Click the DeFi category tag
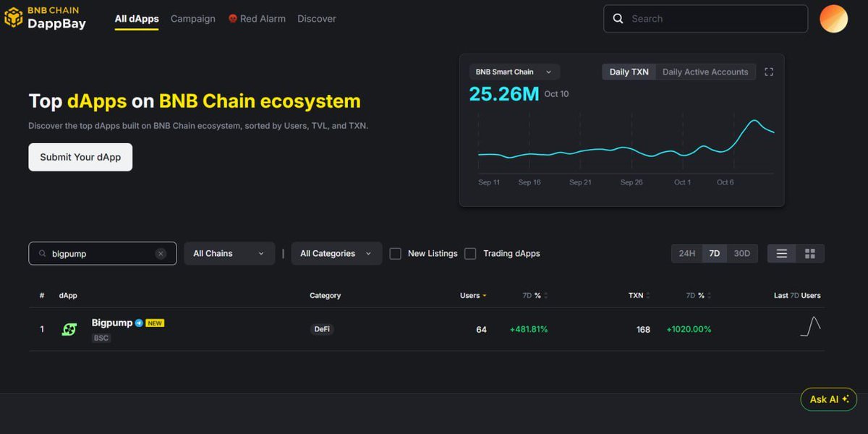868x434 pixels. coord(322,329)
